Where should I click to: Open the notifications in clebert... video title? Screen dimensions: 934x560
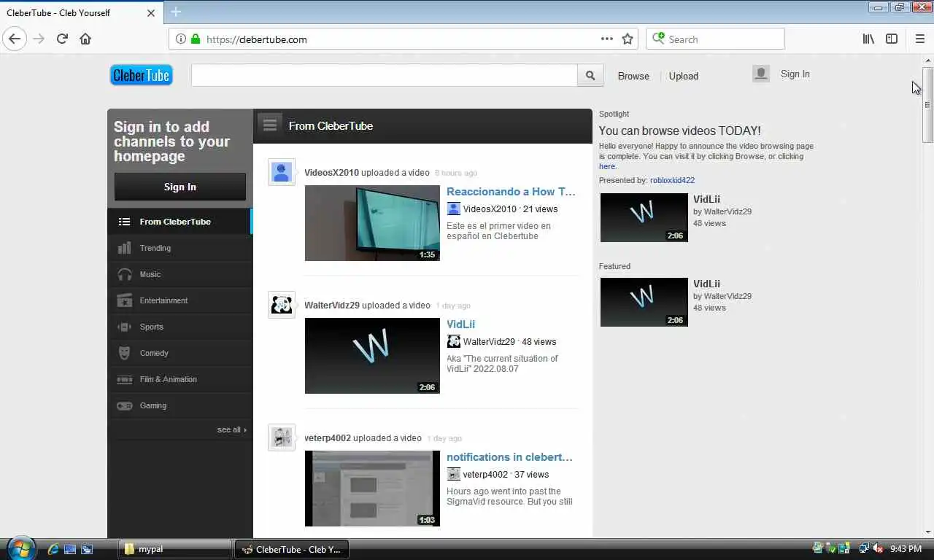point(509,456)
